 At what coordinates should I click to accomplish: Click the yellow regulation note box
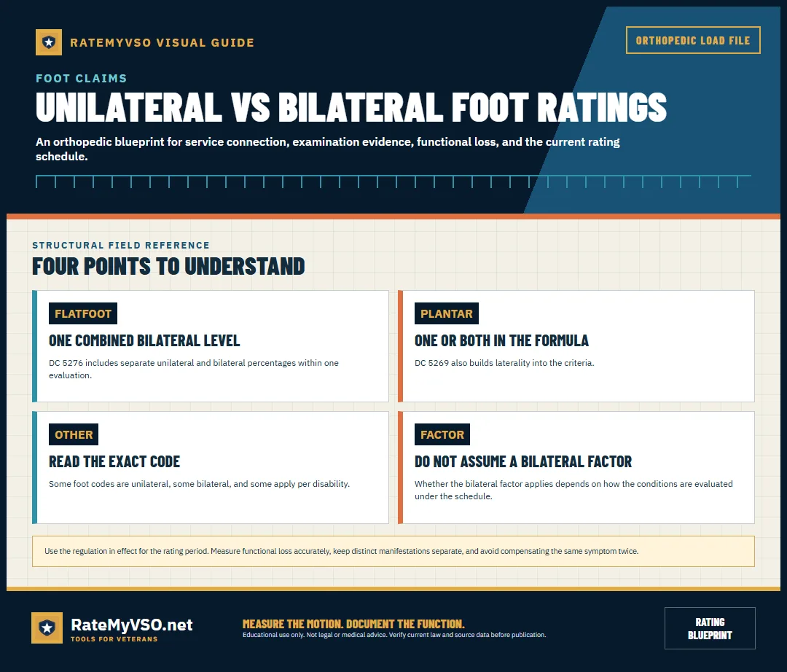pos(393,551)
